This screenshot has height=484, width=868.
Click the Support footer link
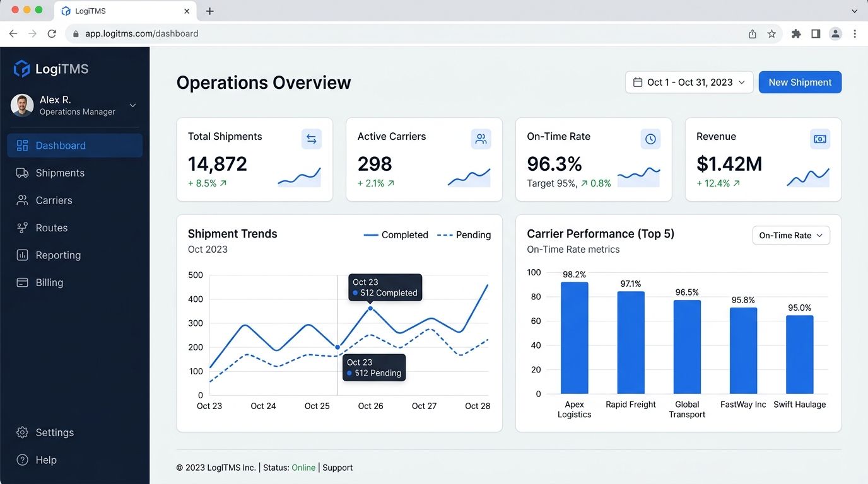(x=337, y=468)
